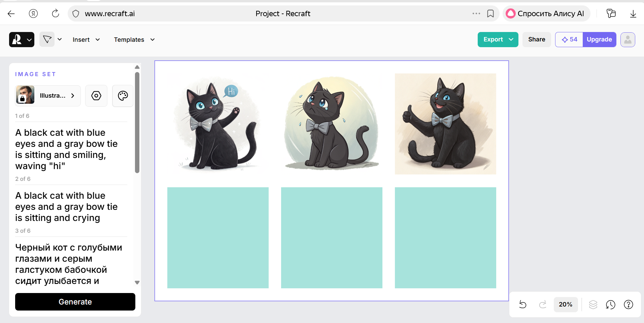
Task: Select the waving cat image
Action: pyautogui.click(x=218, y=124)
